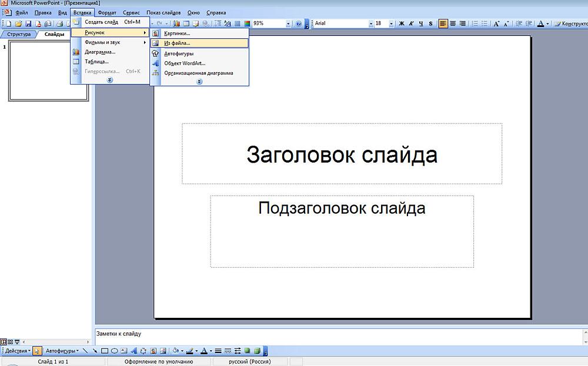
Task: Click the WordArt icon in drawing toolbar
Action: coord(133,351)
